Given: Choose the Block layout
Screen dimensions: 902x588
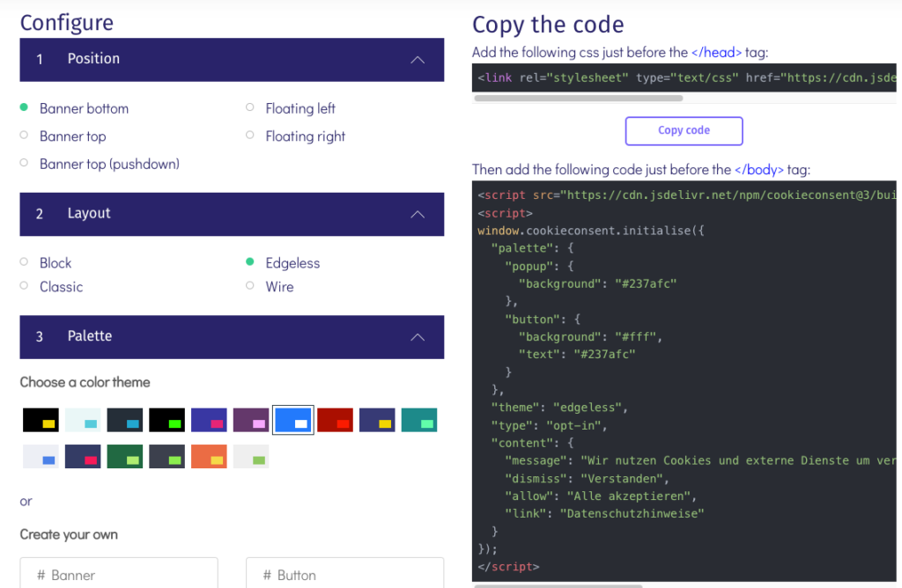Looking at the screenshot, I should (24, 261).
